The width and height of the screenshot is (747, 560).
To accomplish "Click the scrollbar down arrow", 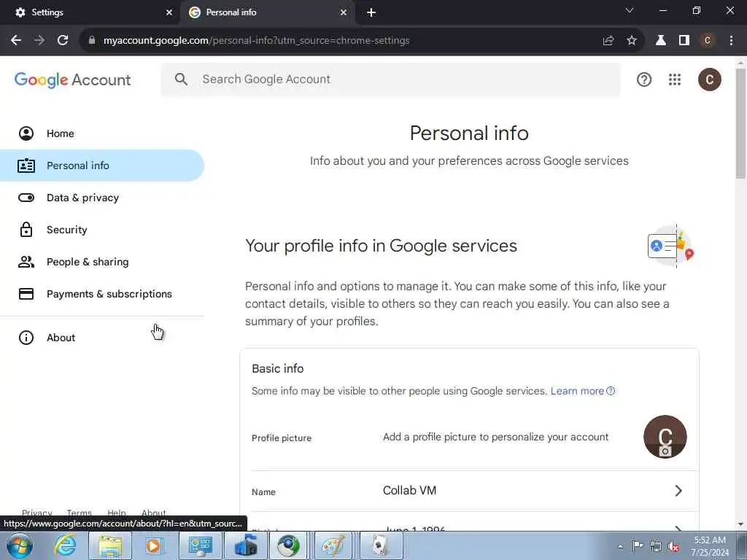I will pyautogui.click(x=740, y=524).
